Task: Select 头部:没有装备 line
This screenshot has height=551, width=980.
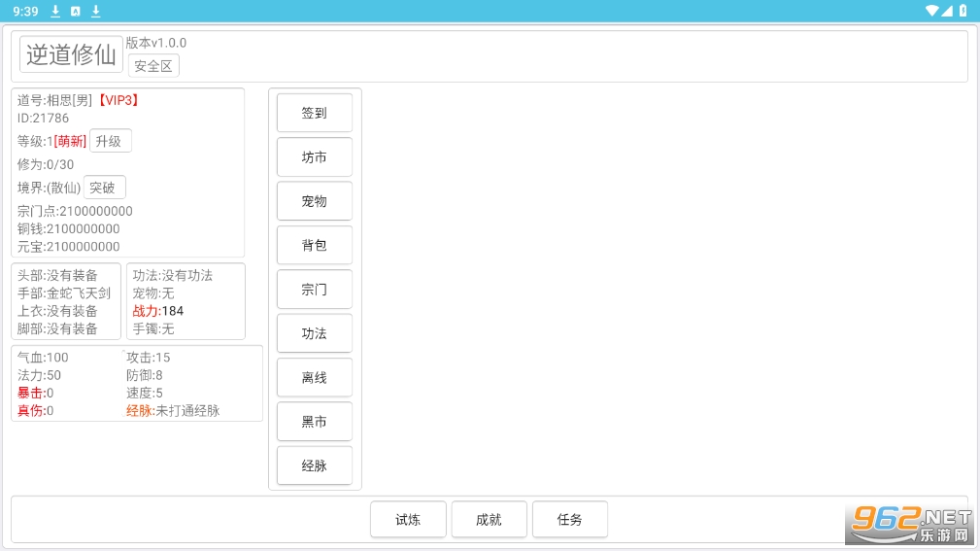Action: point(57,275)
